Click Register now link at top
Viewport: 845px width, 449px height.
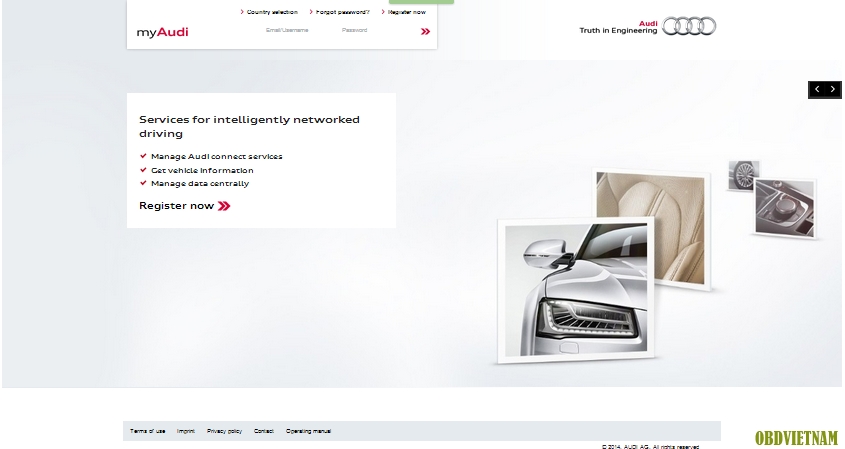[406, 12]
